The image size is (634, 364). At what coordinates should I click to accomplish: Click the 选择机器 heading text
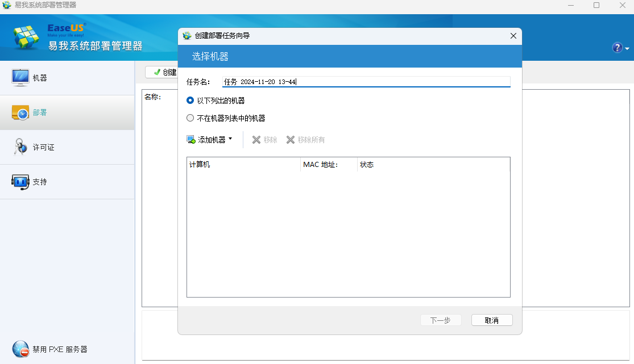210,57
